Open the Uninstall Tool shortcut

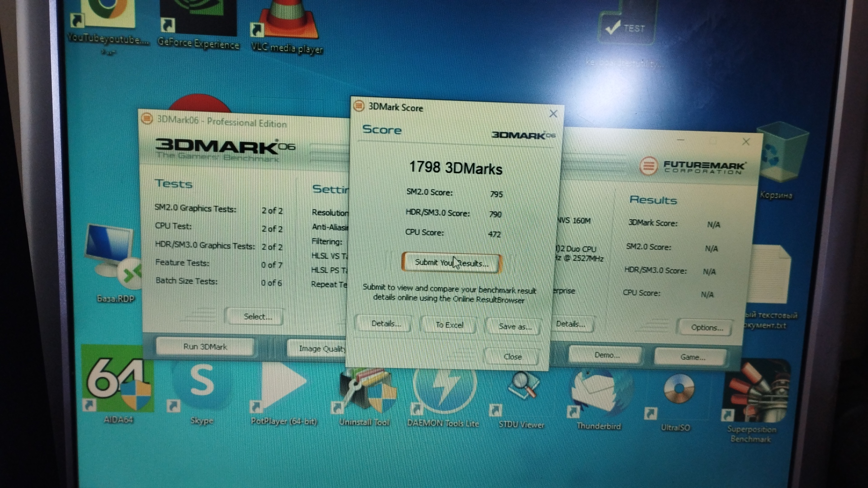[364, 396]
